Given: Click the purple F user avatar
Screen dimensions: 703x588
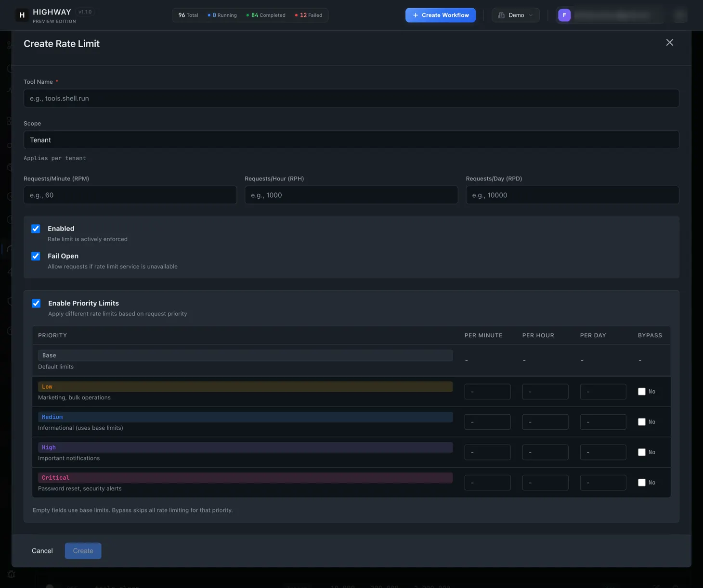Looking at the screenshot, I should click(564, 15).
